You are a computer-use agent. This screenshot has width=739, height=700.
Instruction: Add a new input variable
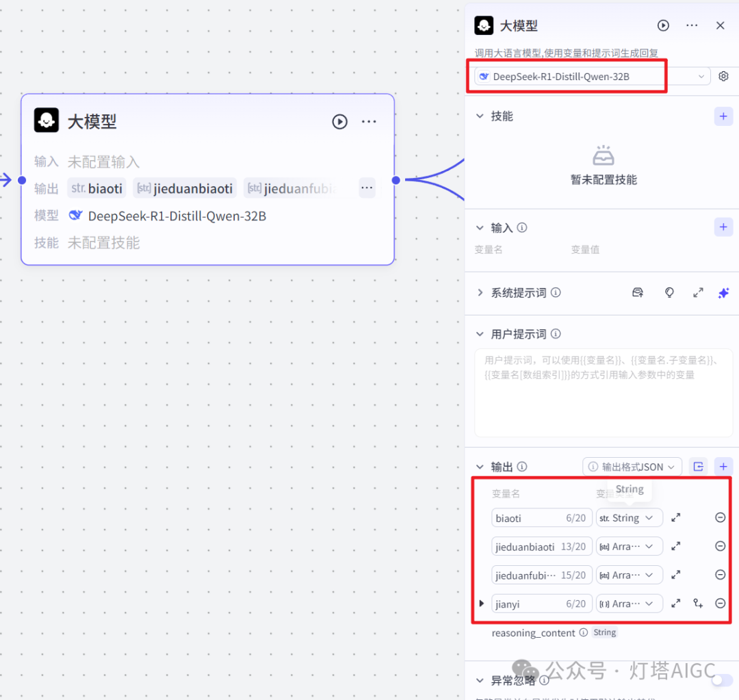click(723, 227)
